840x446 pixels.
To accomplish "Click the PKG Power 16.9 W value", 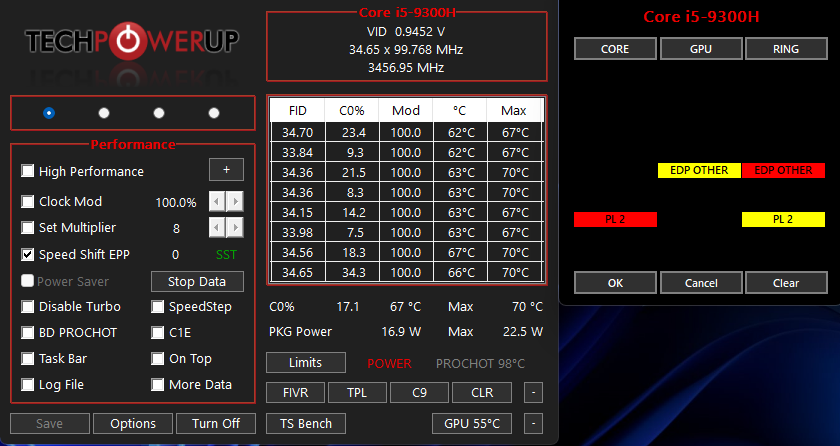I will pos(401,332).
